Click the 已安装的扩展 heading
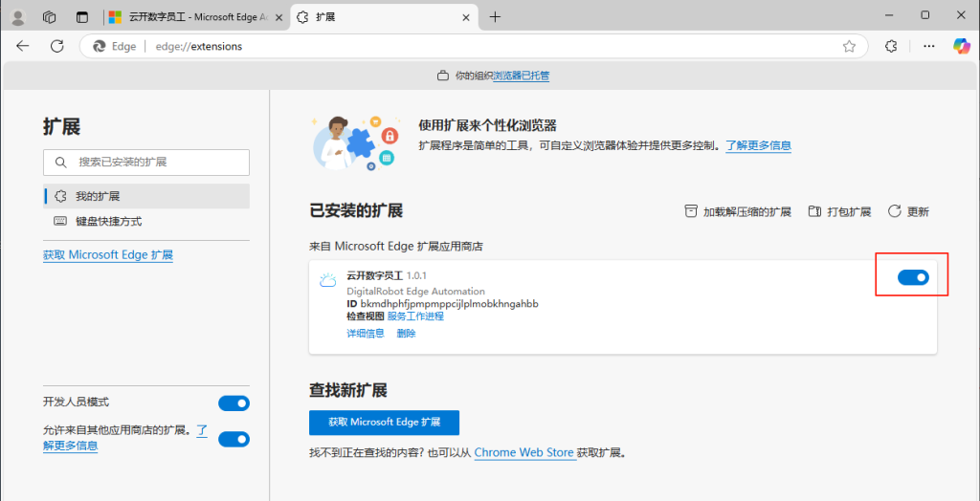 (356, 210)
